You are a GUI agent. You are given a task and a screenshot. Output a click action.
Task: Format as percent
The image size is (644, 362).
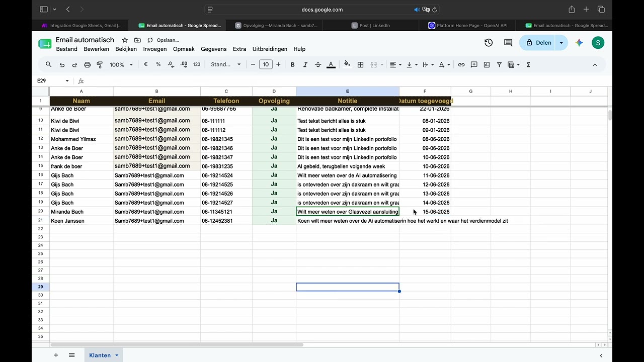click(x=158, y=64)
